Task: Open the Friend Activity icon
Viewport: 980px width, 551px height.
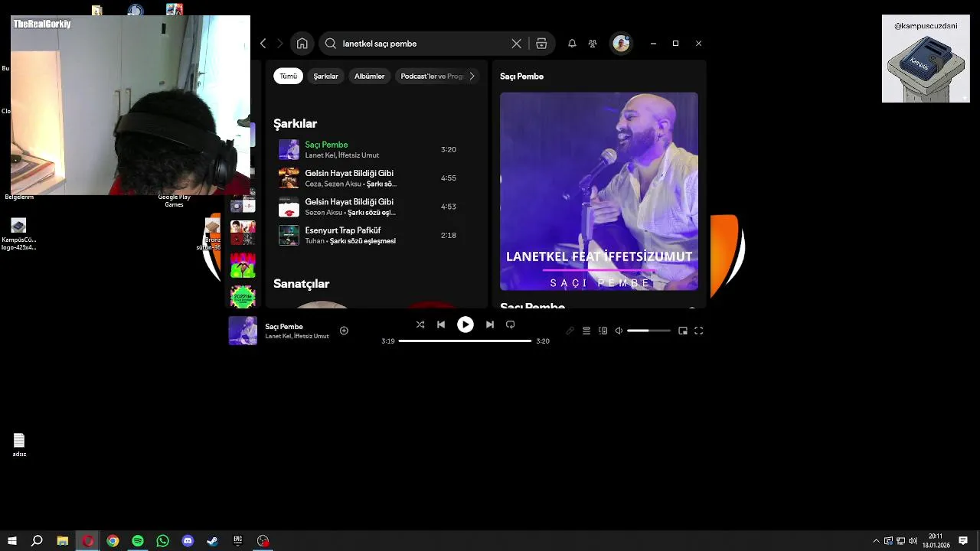Action: point(593,44)
